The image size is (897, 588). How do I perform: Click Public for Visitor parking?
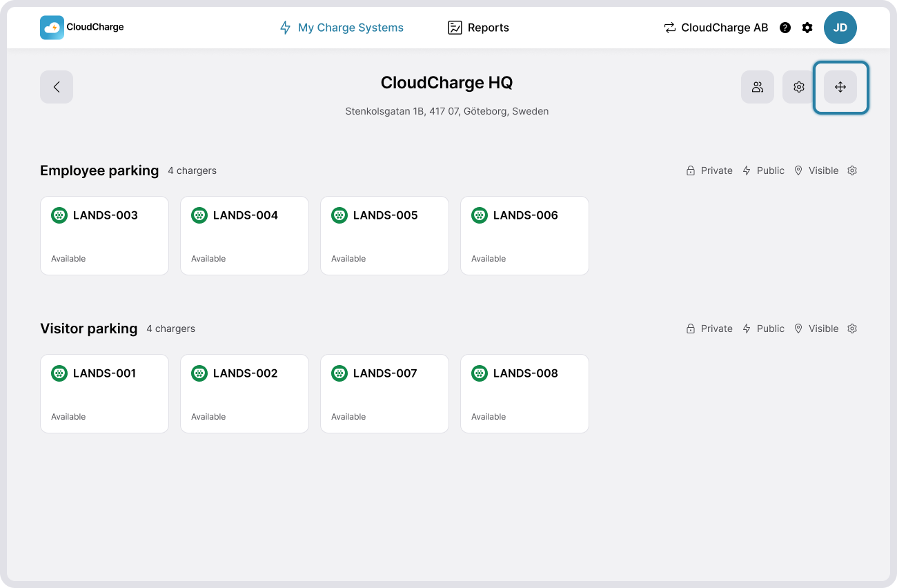pyautogui.click(x=763, y=329)
